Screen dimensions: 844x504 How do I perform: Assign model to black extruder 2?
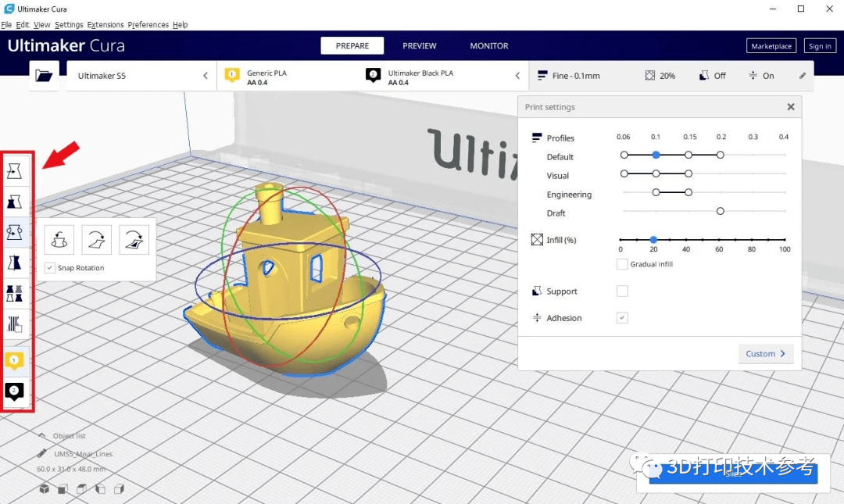click(15, 391)
